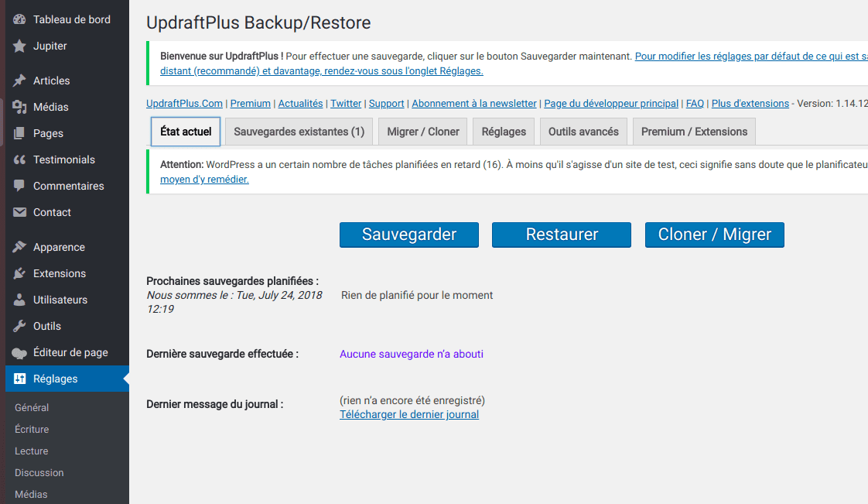This screenshot has width=868, height=504.
Task: Click the Outils wrench icon
Action: 20,326
